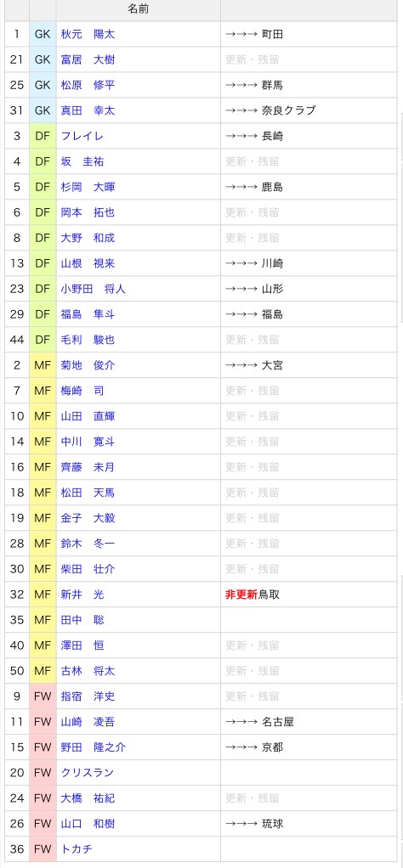Open 杉岡 大暉 player profile
The image size is (403, 868).
(88, 187)
